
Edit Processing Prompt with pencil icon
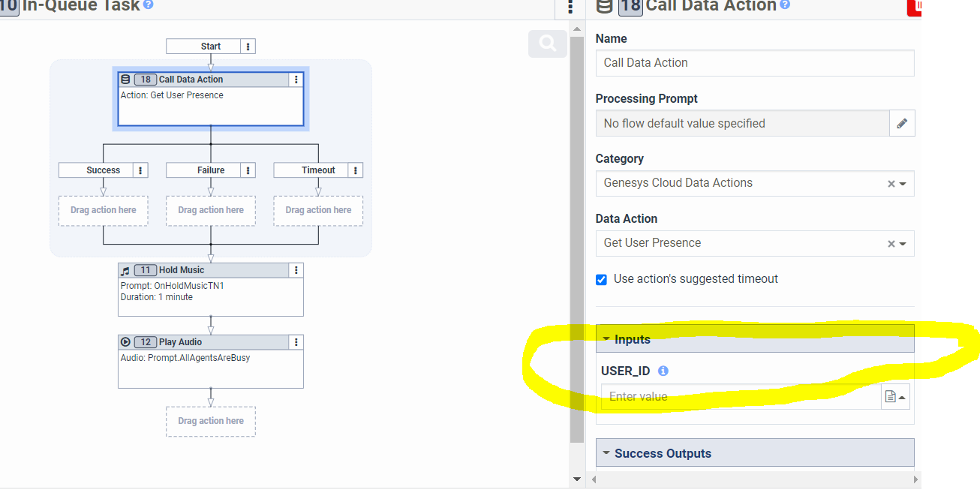coord(902,123)
